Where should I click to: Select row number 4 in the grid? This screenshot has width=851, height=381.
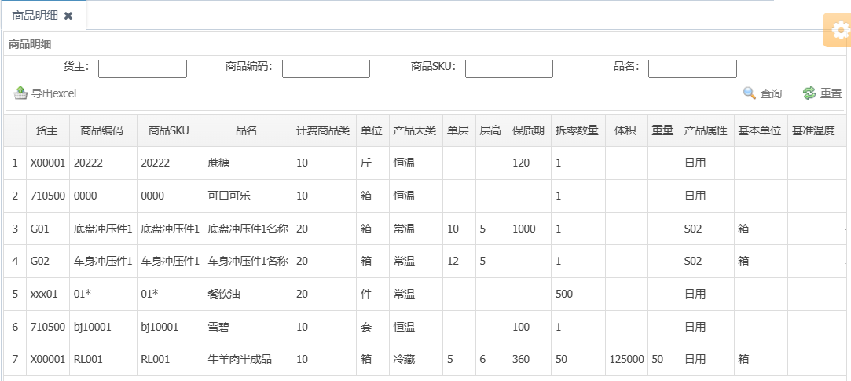click(15, 262)
